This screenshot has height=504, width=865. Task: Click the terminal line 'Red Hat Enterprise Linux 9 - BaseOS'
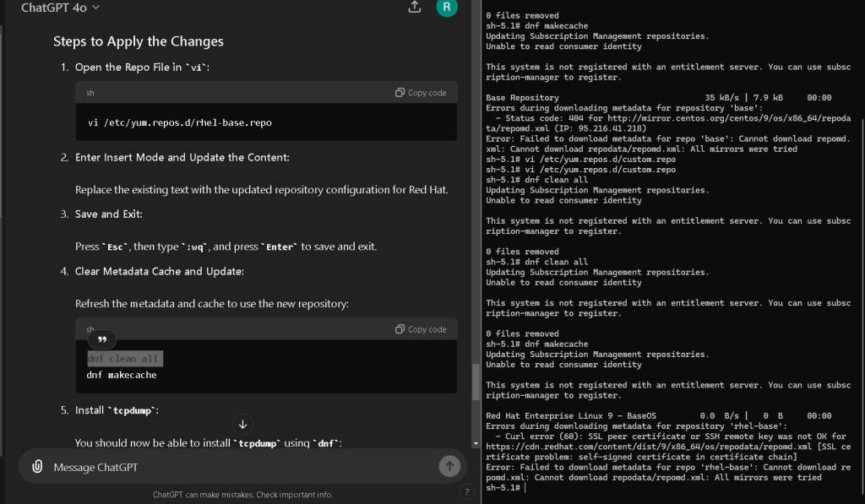pos(571,415)
